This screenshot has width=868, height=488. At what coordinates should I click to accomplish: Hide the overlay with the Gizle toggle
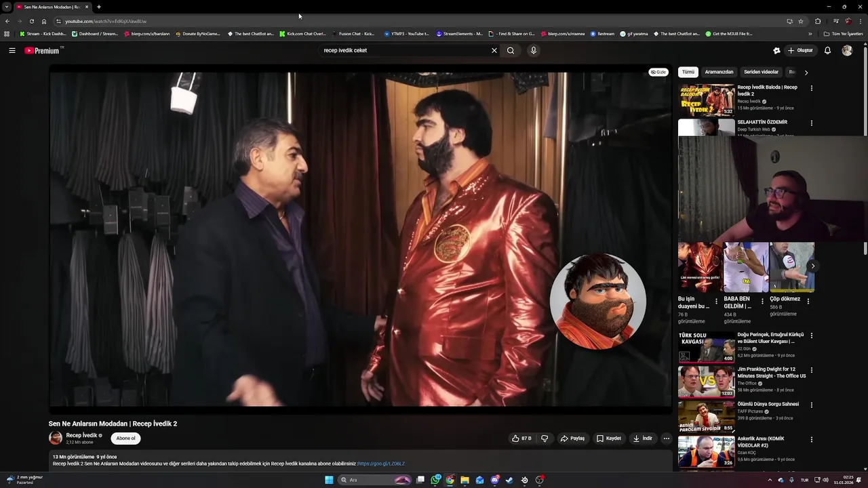pyautogui.click(x=658, y=72)
